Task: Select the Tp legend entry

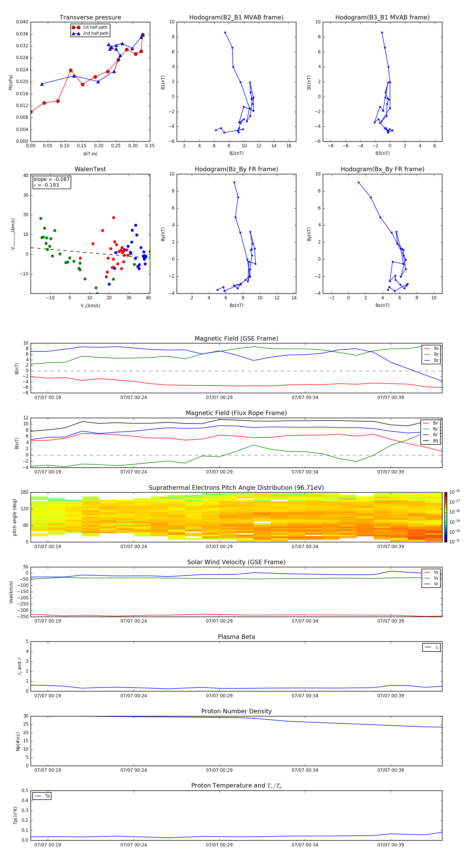Action: click(42, 796)
